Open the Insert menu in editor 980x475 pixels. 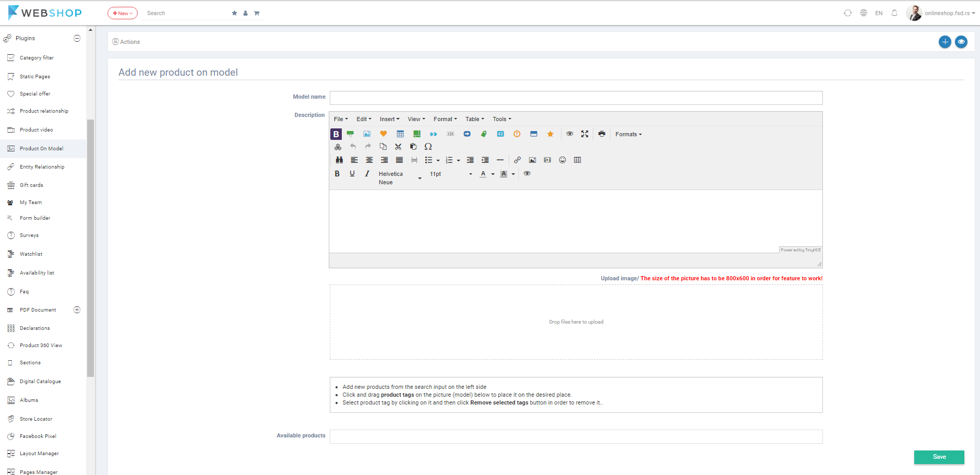(389, 119)
